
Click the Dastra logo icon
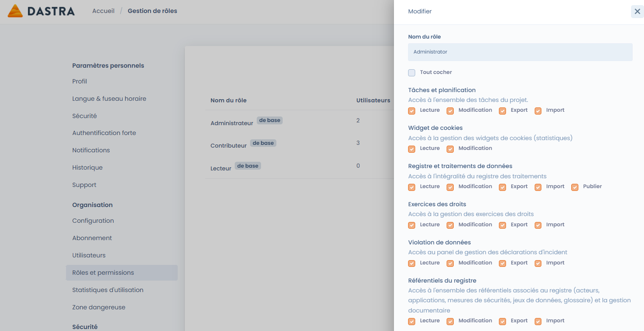pyautogui.click(x=15, y=11)
